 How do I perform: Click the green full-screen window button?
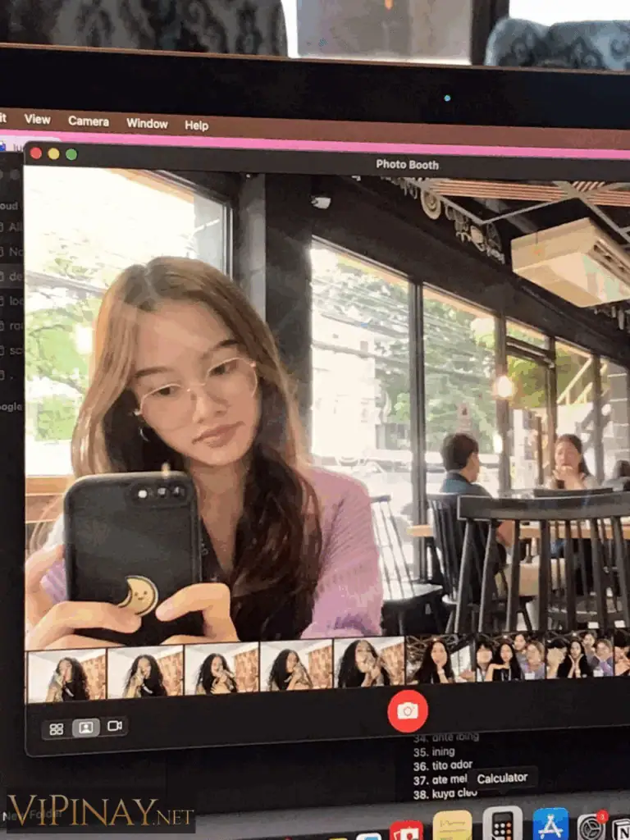71,154
